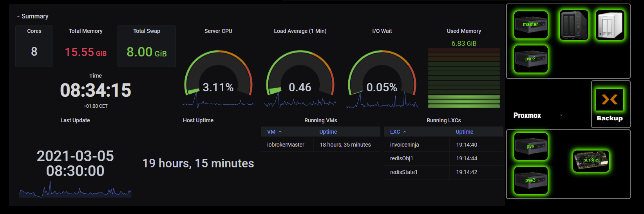This screenshot has height=214, width=644.
Task: Click the 19:14:40 uptime value
Action: tap(467, 145)
